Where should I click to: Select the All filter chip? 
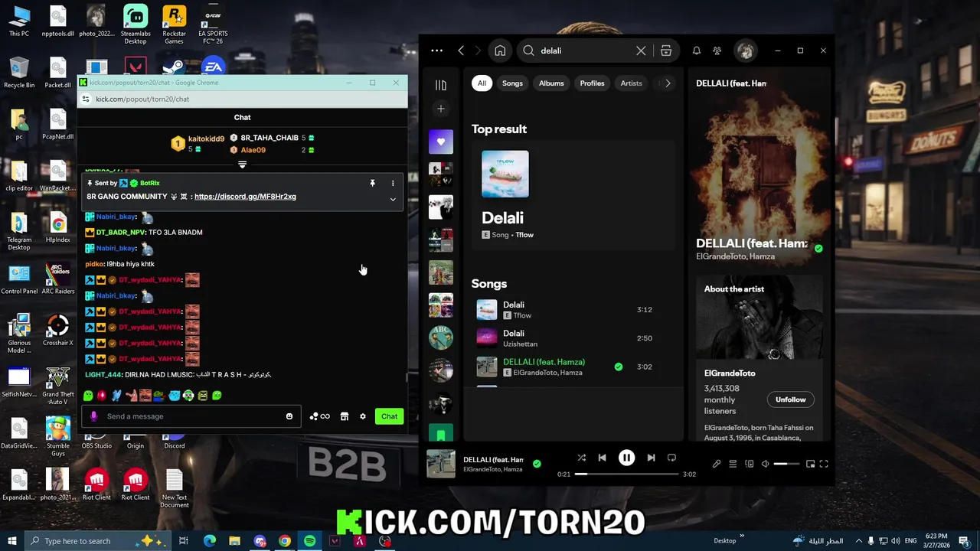coord(482,83)
